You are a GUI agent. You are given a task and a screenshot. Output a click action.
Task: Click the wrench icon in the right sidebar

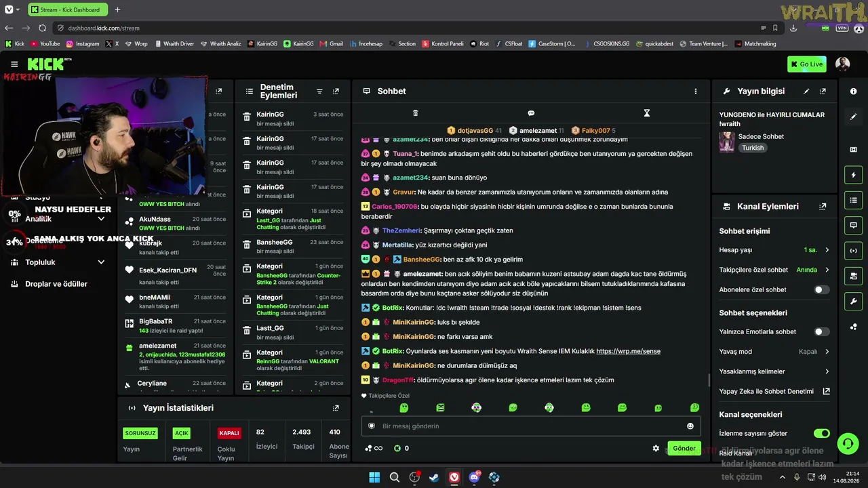(x=853, y=301)
